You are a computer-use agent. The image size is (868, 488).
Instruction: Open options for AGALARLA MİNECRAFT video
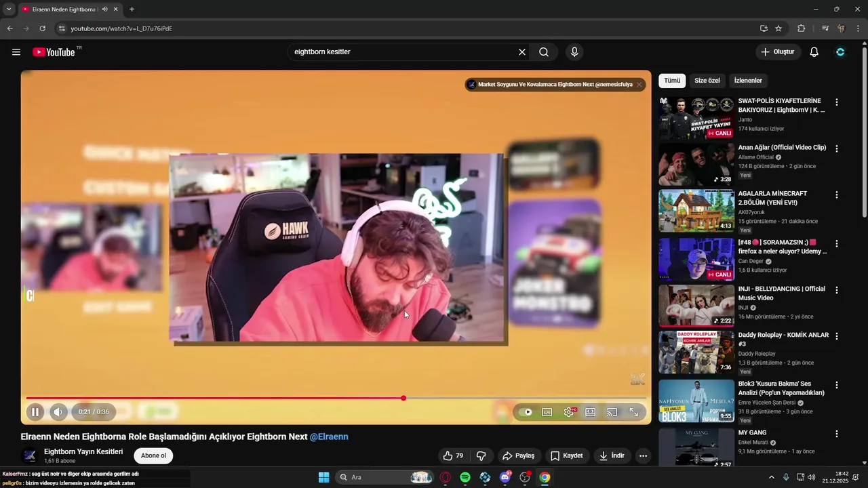[837, 195]
